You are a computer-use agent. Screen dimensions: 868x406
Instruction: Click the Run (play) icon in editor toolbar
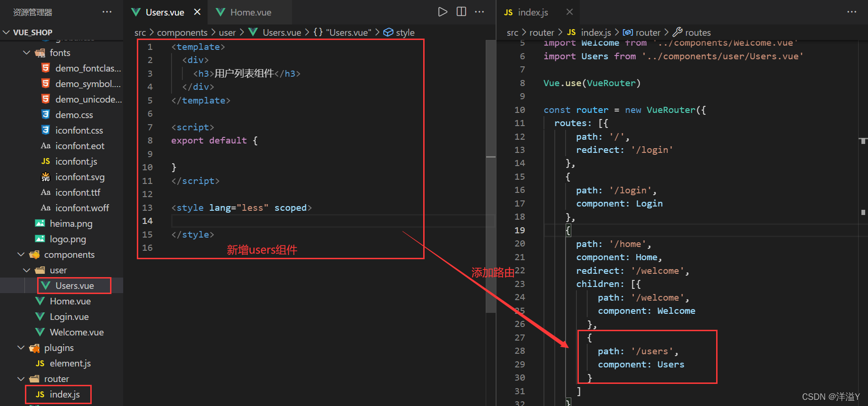(x=442, y=12)
